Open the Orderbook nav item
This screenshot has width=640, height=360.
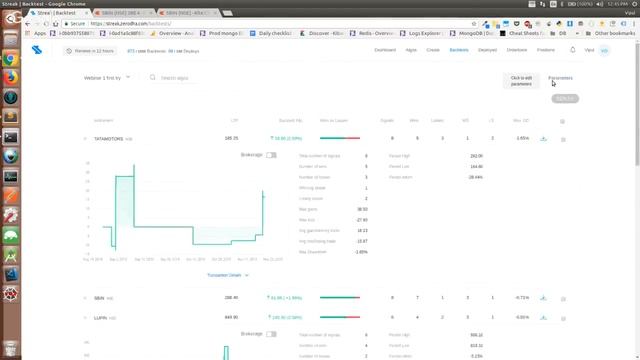[517, 50]
